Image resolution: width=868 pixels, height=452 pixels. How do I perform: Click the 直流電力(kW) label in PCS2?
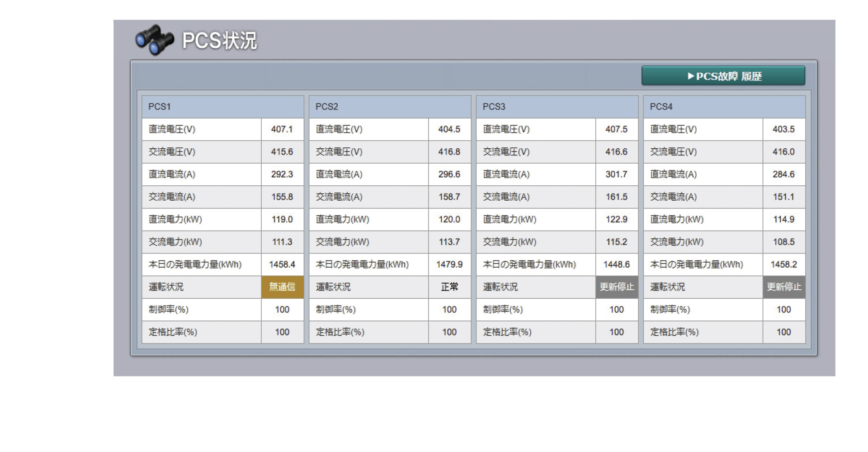coord(343,220)
